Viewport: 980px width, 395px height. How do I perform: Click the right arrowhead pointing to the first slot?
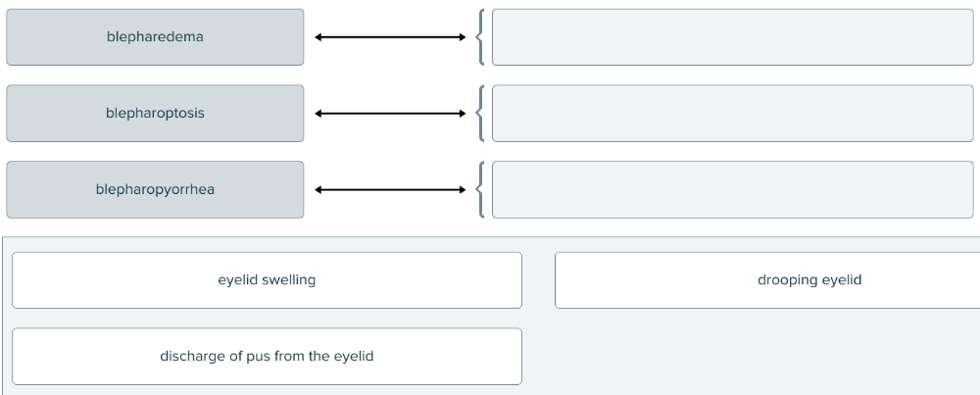click(463, 38)
